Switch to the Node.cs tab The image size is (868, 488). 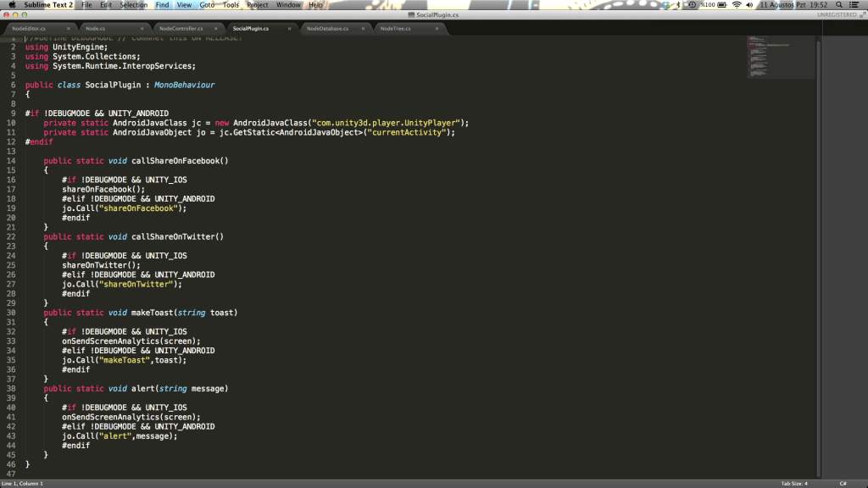click(x=95, y=29)
